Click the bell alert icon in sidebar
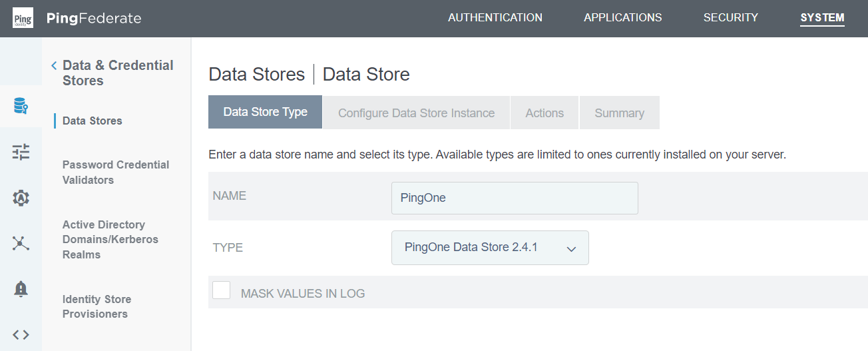The height and width of the screenshot is (351, 868). click(21, 288)
